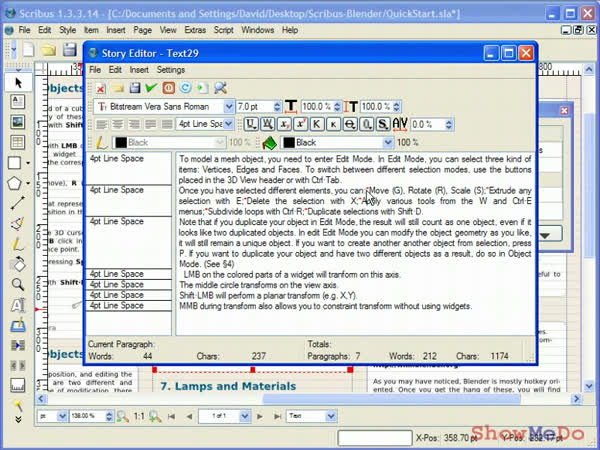Click Update Text Frame icon

[202, 88]
